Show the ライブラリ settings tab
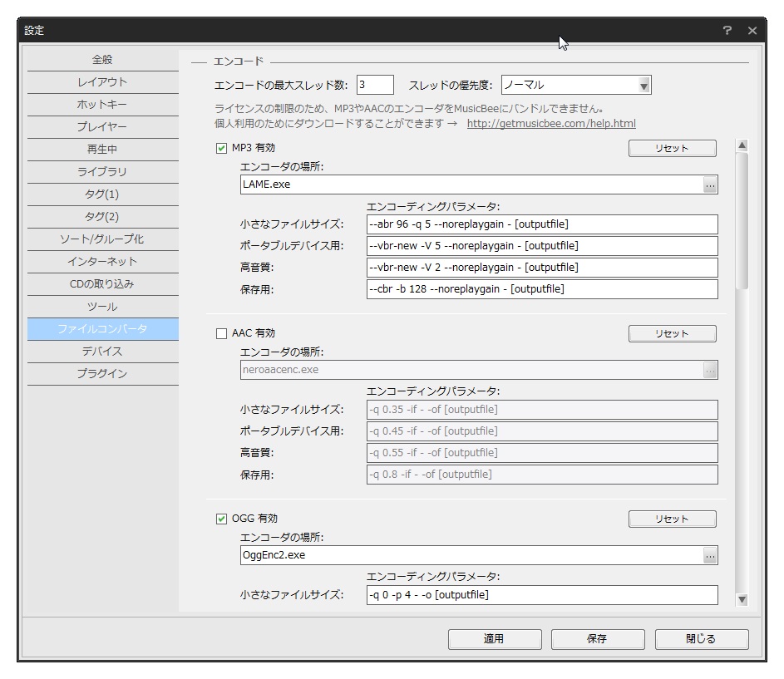This screenshot has width=784, height=679. [102, 172]
